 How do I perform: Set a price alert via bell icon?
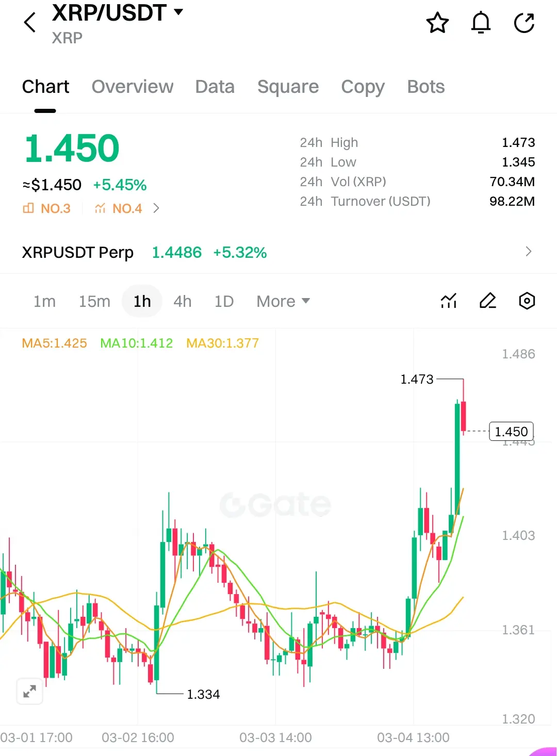pyautogui.click(x=481, y=23)
